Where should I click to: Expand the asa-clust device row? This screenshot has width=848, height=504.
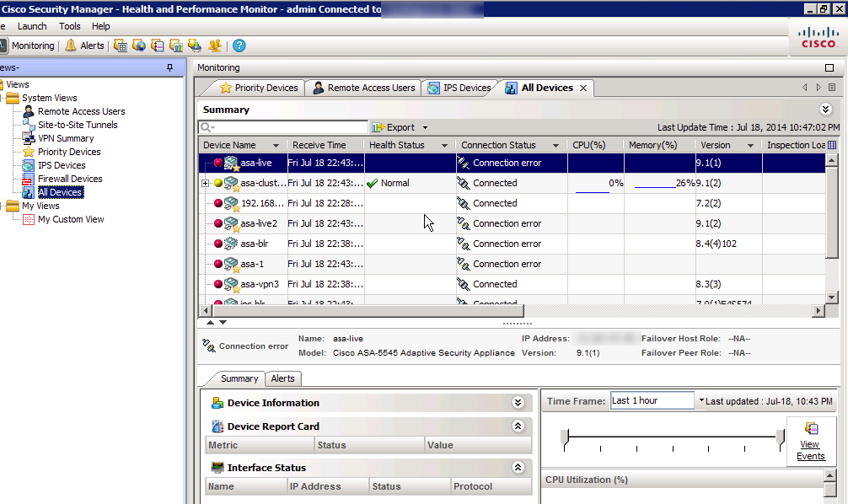(x=205, y=183)
